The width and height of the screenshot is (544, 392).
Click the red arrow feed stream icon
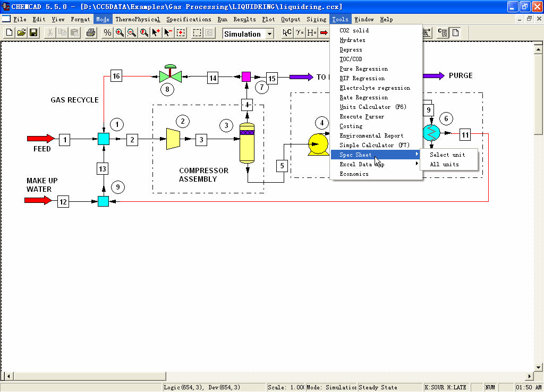324,32
